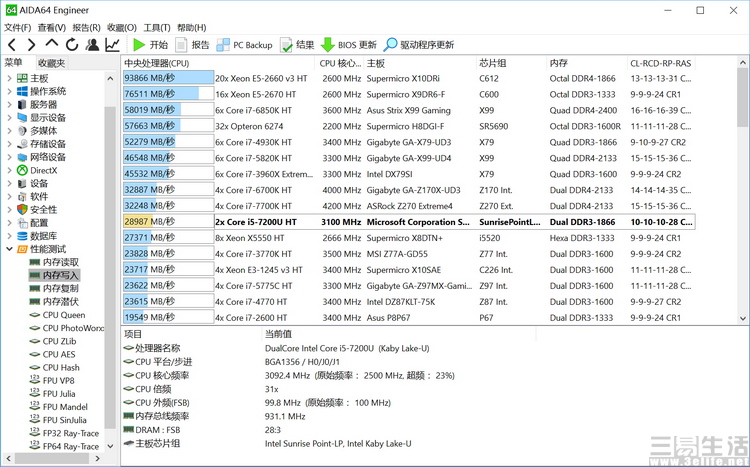The width and height of the screenshot is (750, 467).
Task: Click sidebar horizontal scrollbar right arrow
Action: pyautogui.click(x=97, y=458)
